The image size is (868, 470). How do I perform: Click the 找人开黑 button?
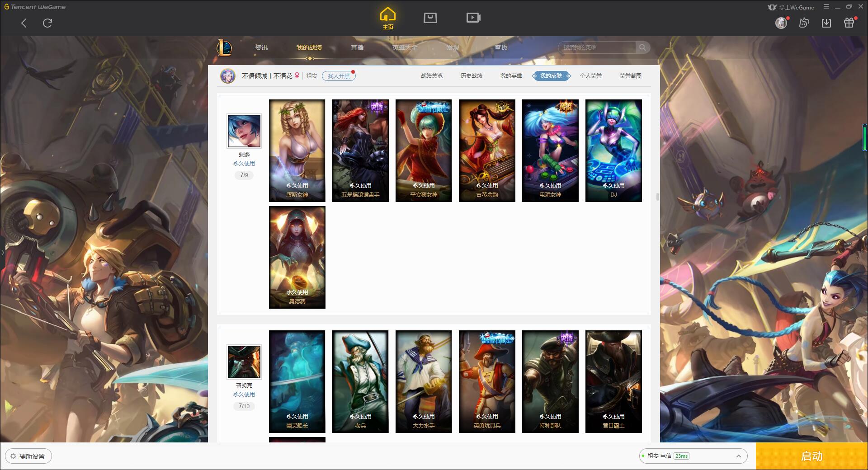point(339,76)
